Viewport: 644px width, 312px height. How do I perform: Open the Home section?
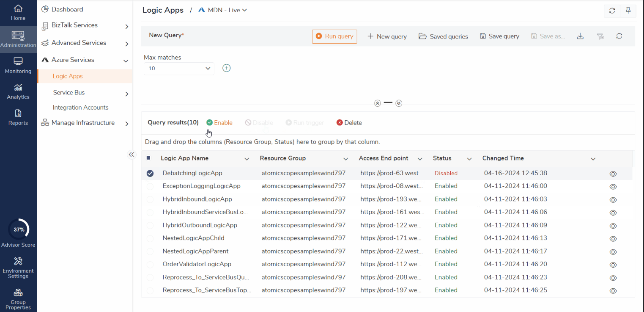(x=18, y=13)
